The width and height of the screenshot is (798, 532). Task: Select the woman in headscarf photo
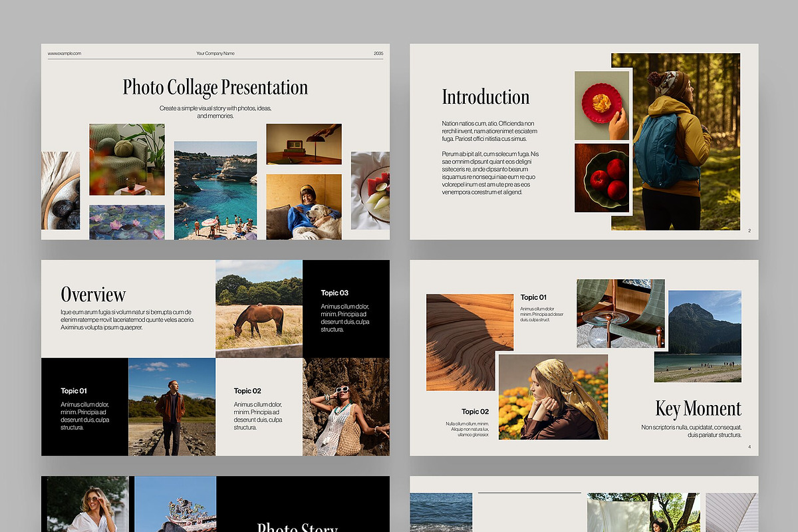point(553,397)
